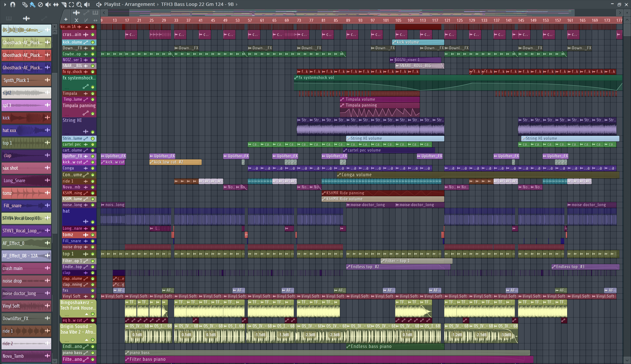Screen dimensions: 631x364
Task: Mute the Conga track
Action: click(x=93, y=168)
